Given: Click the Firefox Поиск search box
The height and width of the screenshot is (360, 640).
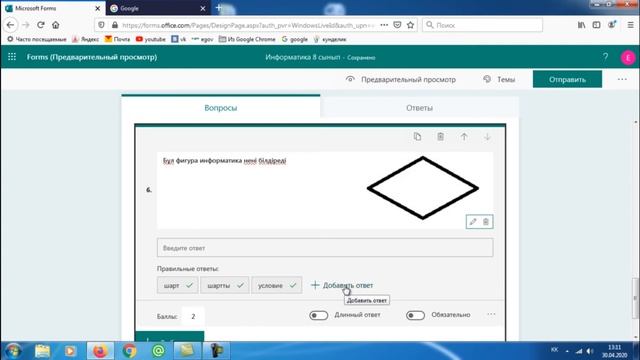Looking at the screenshot, I should pos(482,25).
